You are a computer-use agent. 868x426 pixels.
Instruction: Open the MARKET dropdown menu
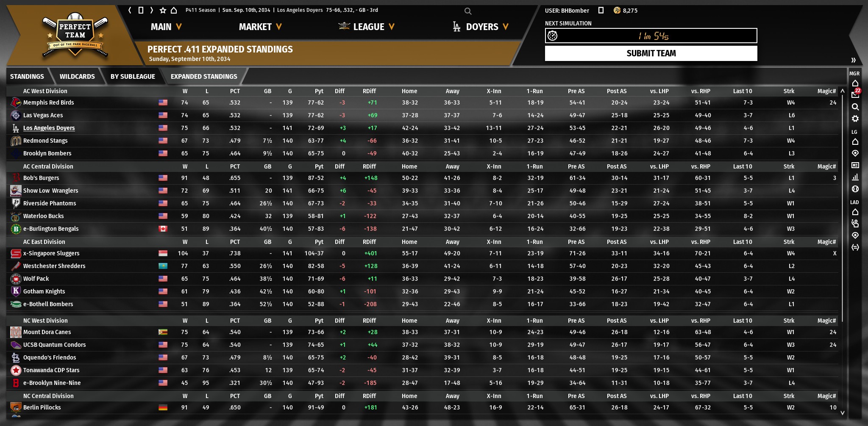point(260,27)
